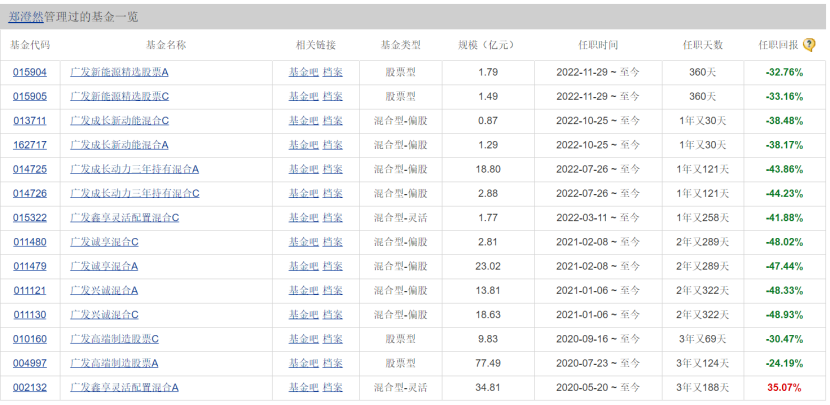The height and width of the screenshot is (405, 830).
Task: Click 广发兴诚混合A fund name
Action: (x=104, y=290)
